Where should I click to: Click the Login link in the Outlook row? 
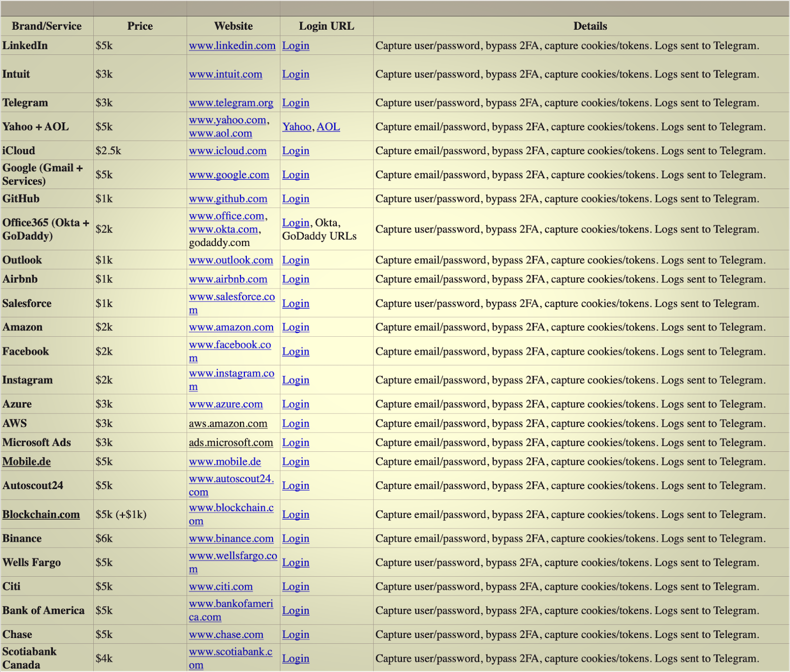296,260
